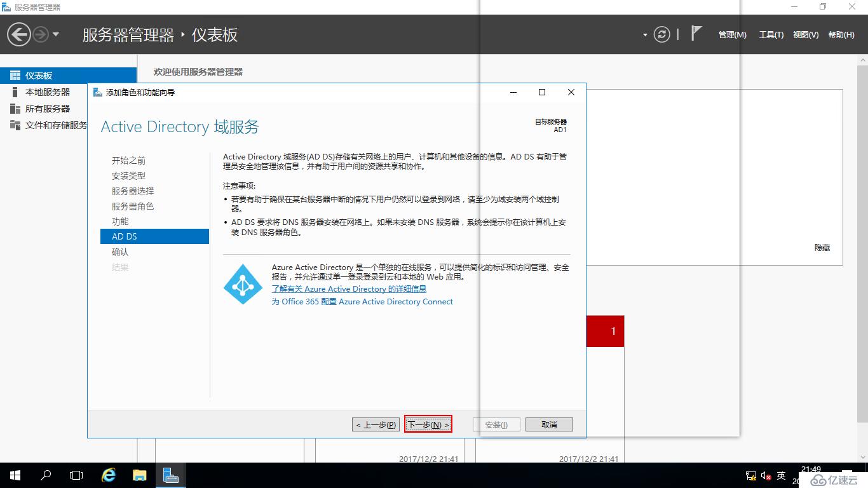Screen dimensions: 868x488
Task: Select the AD DS wizard step
Action: pyautogui.click(x=154, y=236)
